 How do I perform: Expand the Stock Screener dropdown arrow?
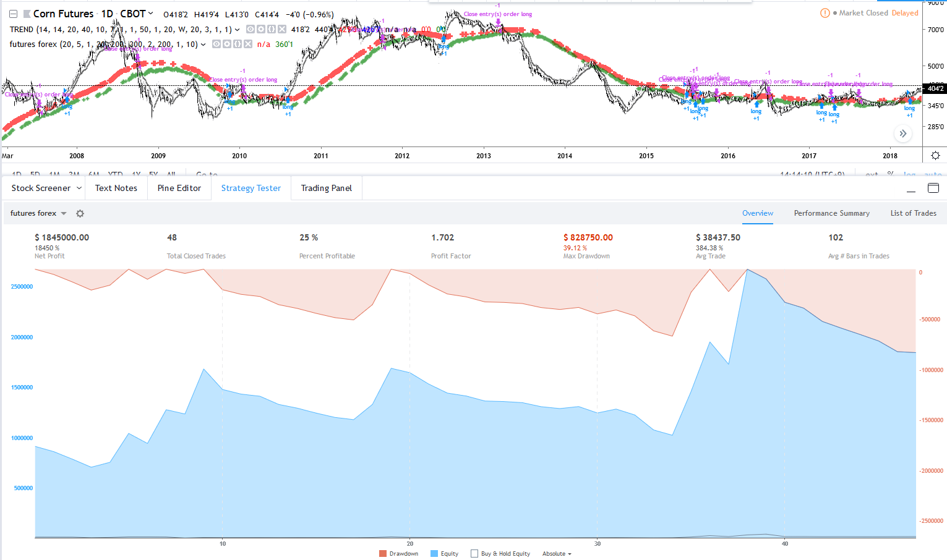79,188
